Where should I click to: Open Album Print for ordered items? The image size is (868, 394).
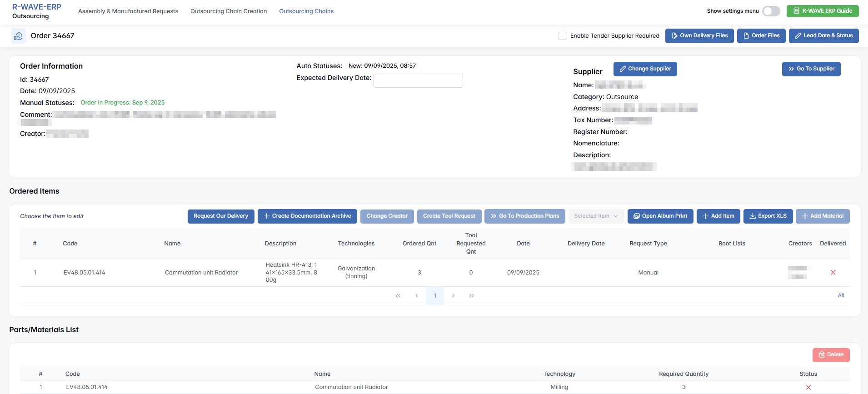(660, 216)
